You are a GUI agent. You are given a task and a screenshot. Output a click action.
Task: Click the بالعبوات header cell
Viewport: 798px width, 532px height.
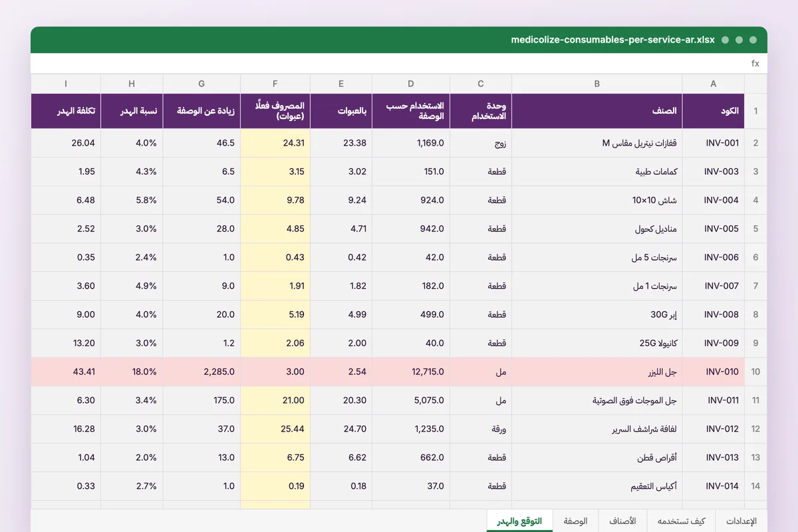[x=341, y=111]
